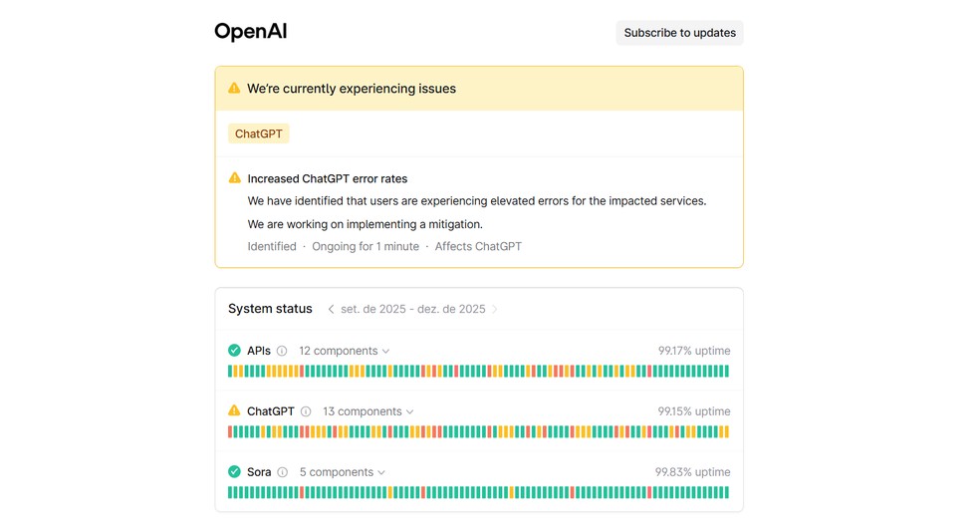This screenshot has width=980, height=531.
Task: Click the ChatGPT tag in the issues banner
Action: pyautogui.click(x=259, y=133)
